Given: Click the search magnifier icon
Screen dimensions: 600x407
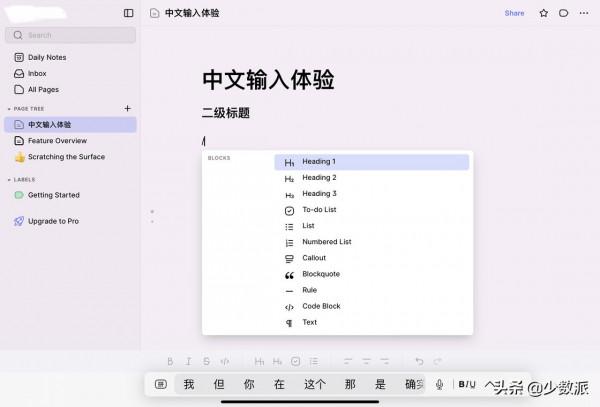Looking at the screenshot, I should point(18,35).
